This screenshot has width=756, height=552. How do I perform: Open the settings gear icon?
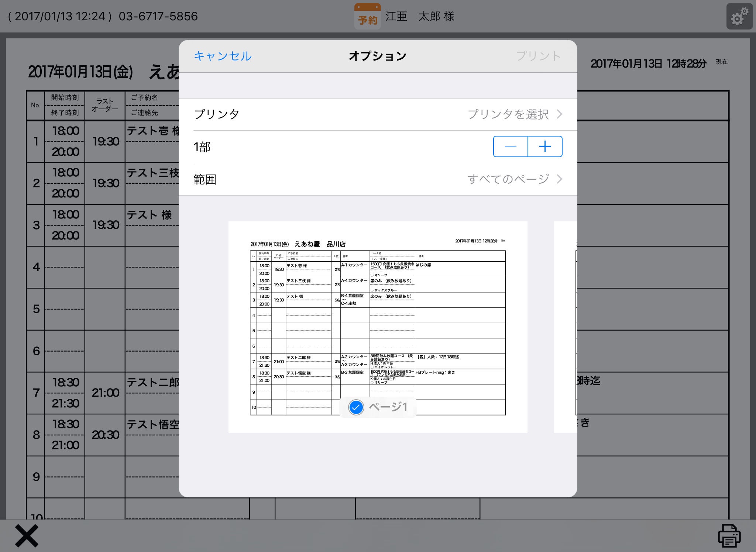739,16
